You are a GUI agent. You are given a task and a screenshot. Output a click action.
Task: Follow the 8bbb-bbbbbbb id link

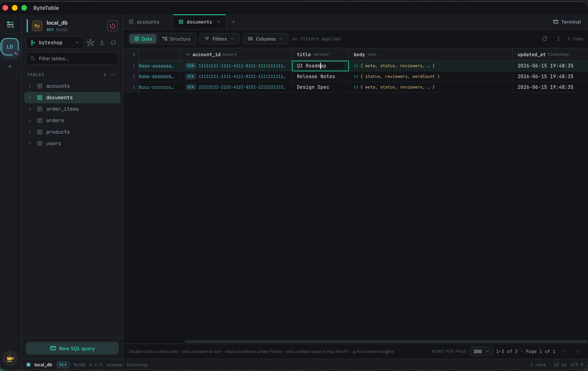click(x=156, y=76)
